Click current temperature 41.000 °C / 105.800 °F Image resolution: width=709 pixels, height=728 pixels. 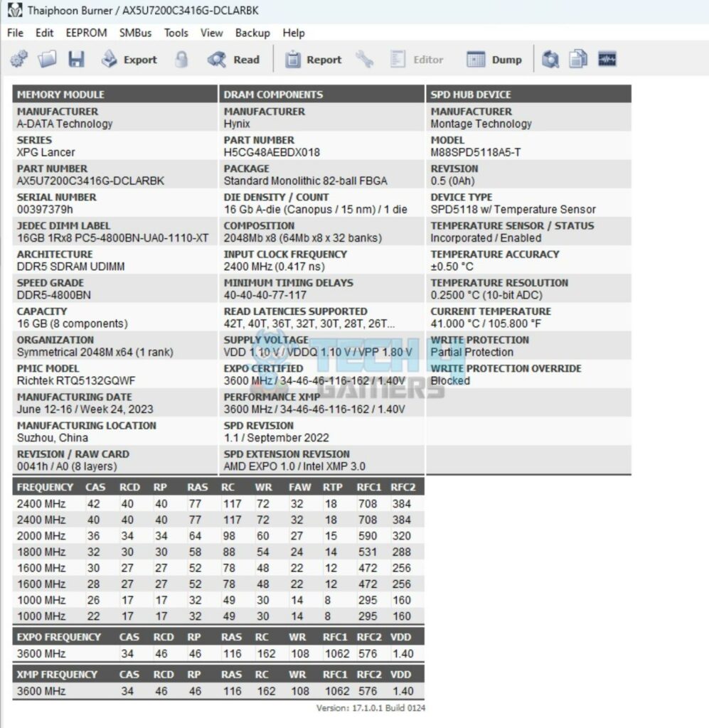(x=486, y=323)
